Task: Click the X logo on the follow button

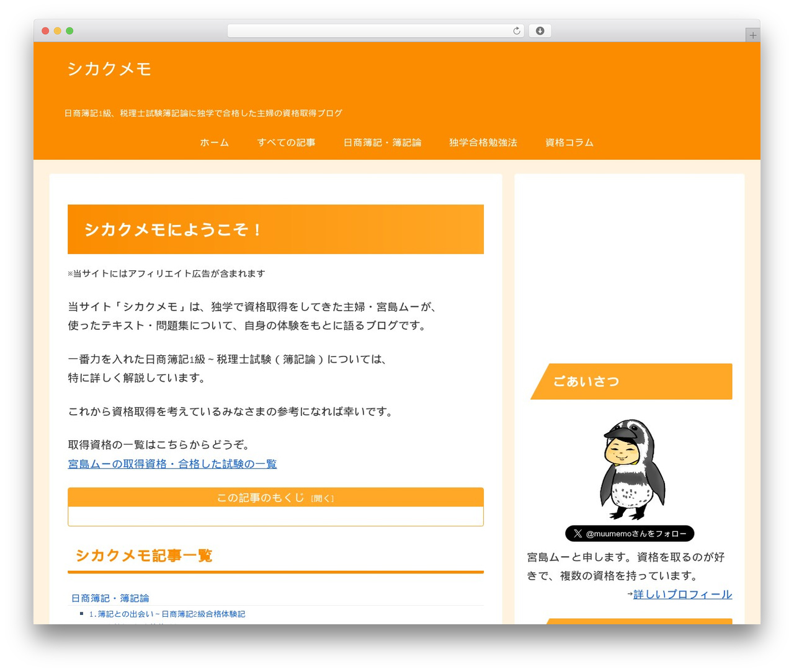Action: (x=578, y=533)
